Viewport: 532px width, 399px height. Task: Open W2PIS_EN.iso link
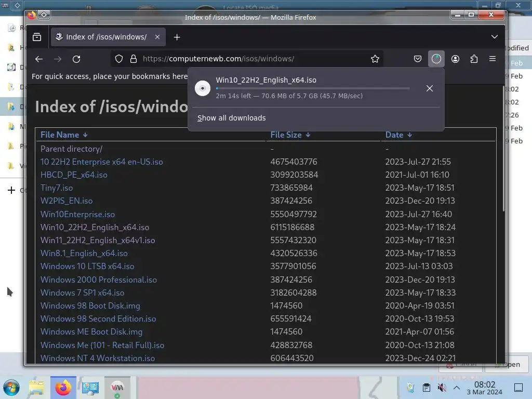point(66,201)
